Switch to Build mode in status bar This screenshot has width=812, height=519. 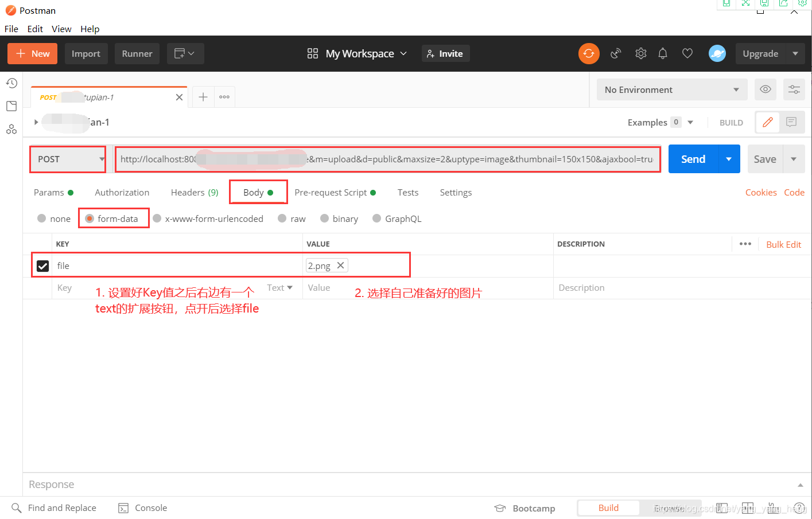click(608, 508)
